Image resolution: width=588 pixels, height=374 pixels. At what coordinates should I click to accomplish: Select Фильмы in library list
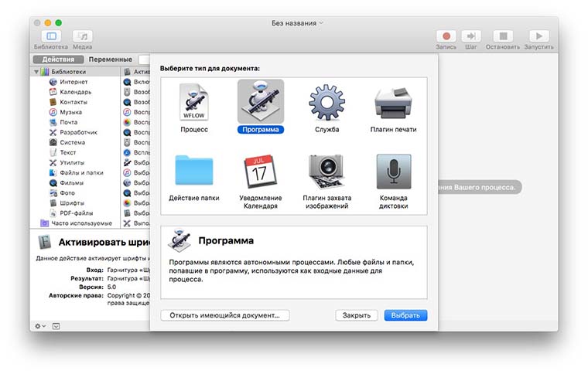click(71, 182)
